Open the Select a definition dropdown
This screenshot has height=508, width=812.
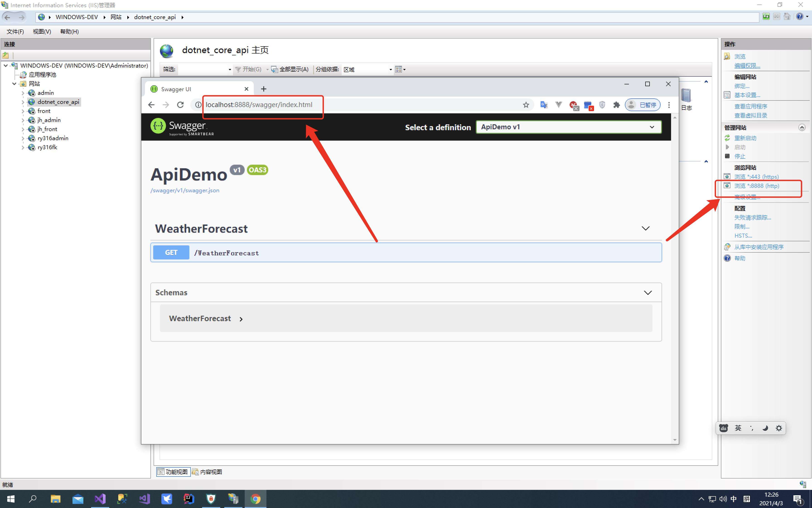click(569, 127)
